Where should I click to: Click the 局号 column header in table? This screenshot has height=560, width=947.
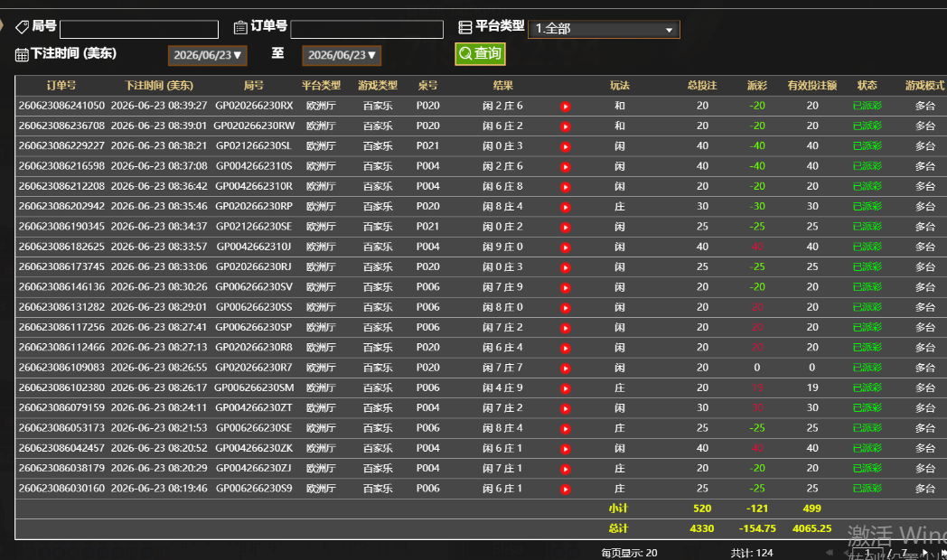coord(254,86)
